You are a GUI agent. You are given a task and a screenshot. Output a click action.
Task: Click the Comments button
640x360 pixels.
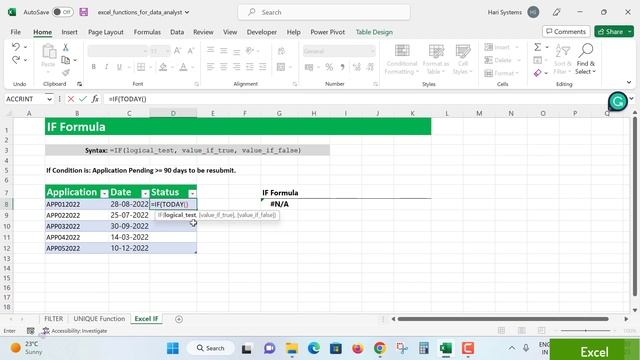pos(566,31)
